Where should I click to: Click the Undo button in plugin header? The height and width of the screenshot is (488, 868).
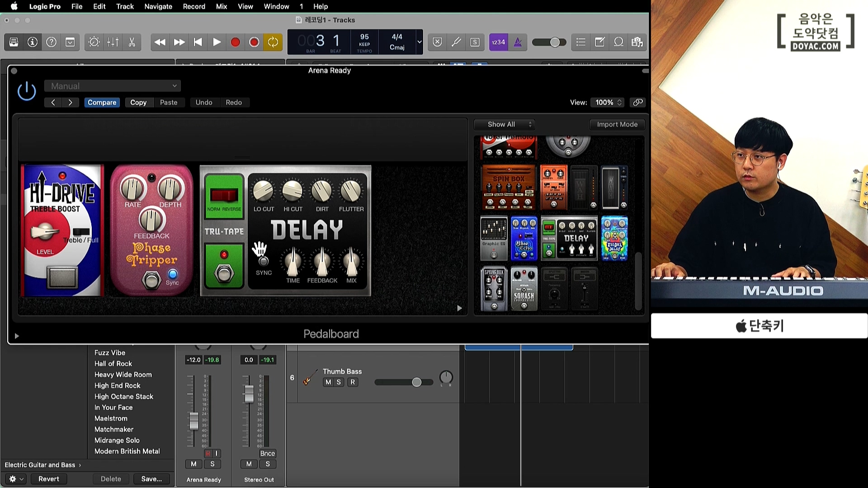point(204,103)
